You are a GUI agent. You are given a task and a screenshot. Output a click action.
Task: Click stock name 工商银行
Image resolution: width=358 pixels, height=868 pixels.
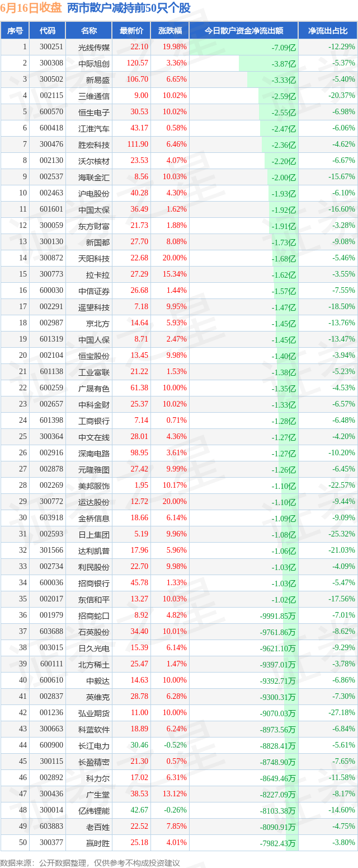pyautogui.click(x=94, y=421)
